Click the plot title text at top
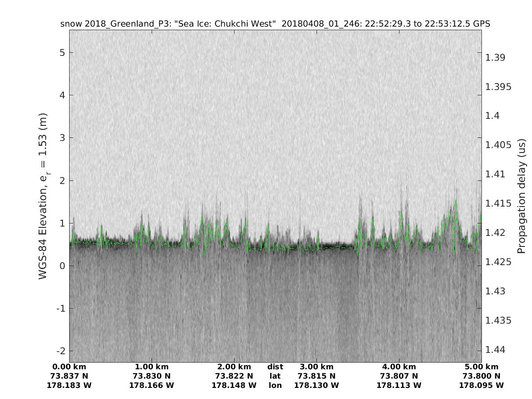Viewport: 532px width, 399px height. pyautogui.click(x=275, y=24)
